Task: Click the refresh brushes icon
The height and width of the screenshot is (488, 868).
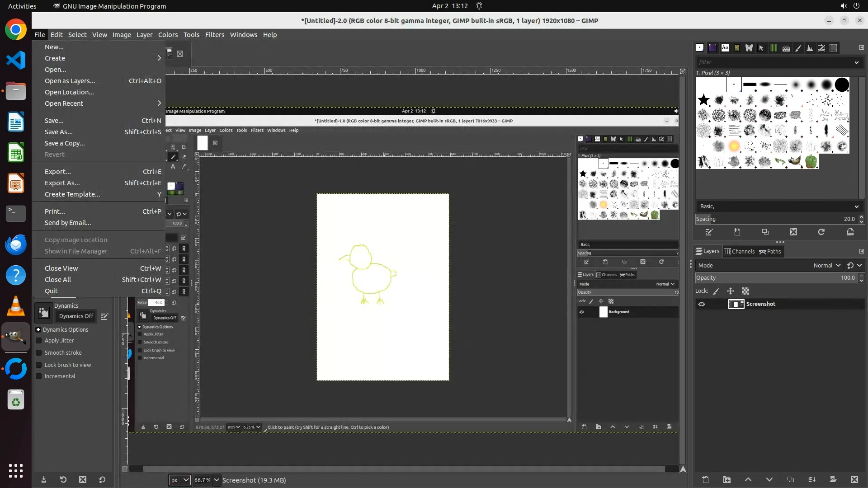Action: coord(821,232)
